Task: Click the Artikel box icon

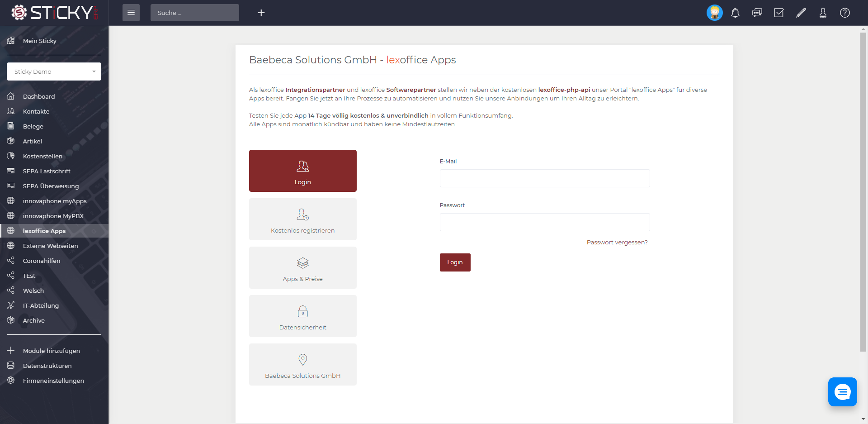Action: pyautogui.click(x=11, y=141)
